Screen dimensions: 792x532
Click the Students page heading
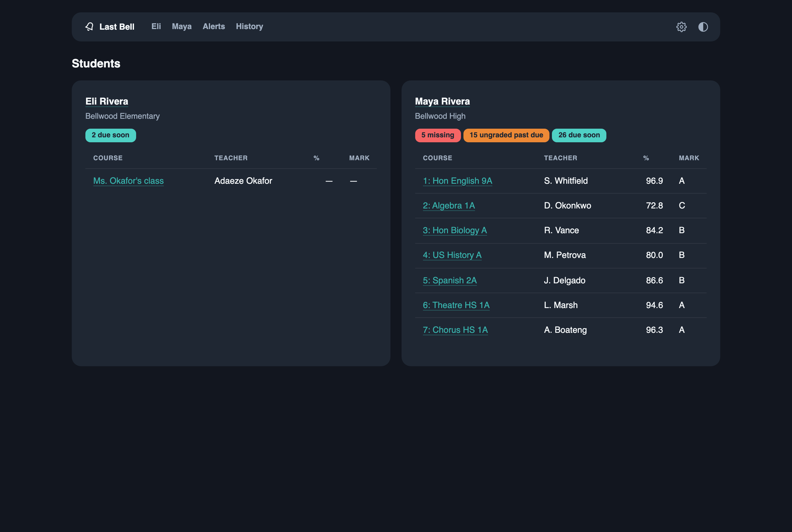coord(96,63)
